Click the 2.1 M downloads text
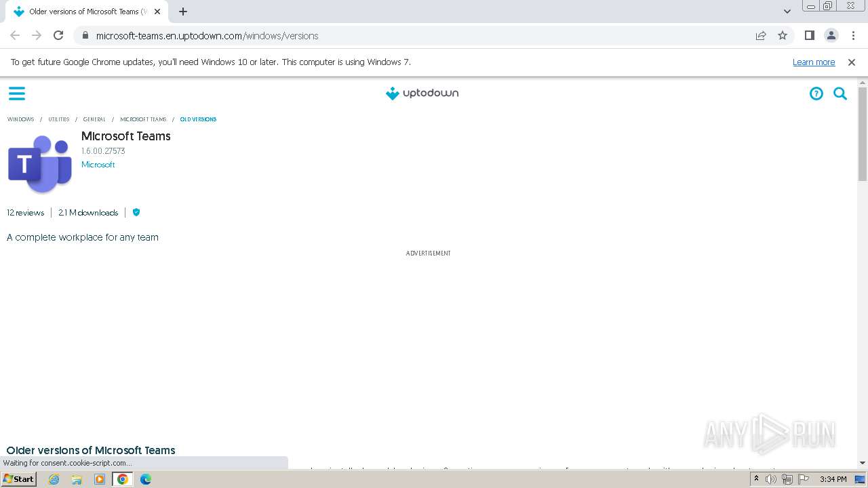 88,213
